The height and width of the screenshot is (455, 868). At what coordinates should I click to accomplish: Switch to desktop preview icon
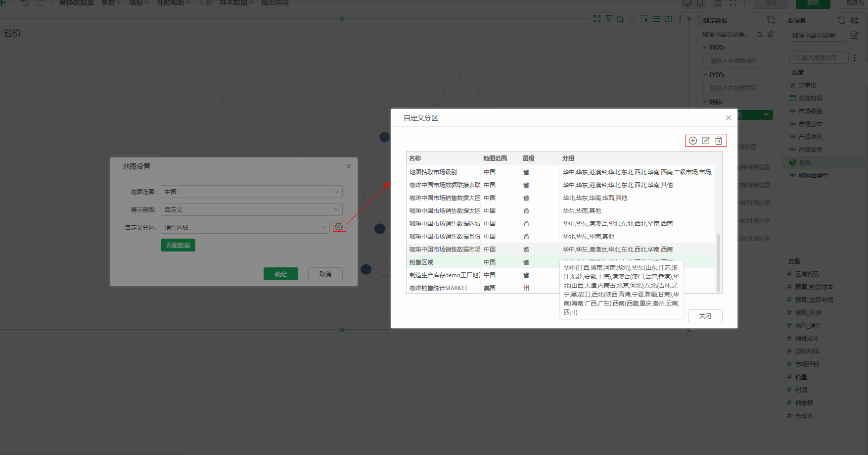pyautogui.click(x=687, y=3)
